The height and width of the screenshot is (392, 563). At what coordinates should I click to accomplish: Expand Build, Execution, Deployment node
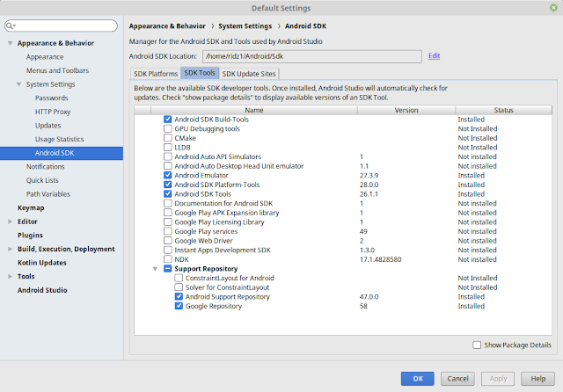tap(10, 249)
